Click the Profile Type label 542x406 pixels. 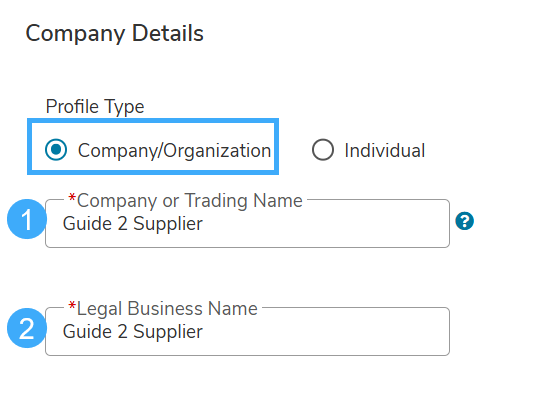(95, 106)
